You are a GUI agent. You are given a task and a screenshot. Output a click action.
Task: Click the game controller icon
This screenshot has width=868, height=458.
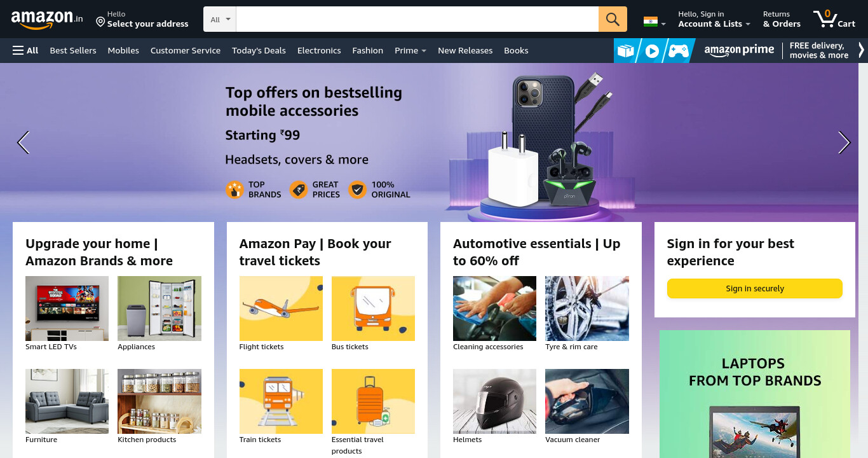point(678,51)
